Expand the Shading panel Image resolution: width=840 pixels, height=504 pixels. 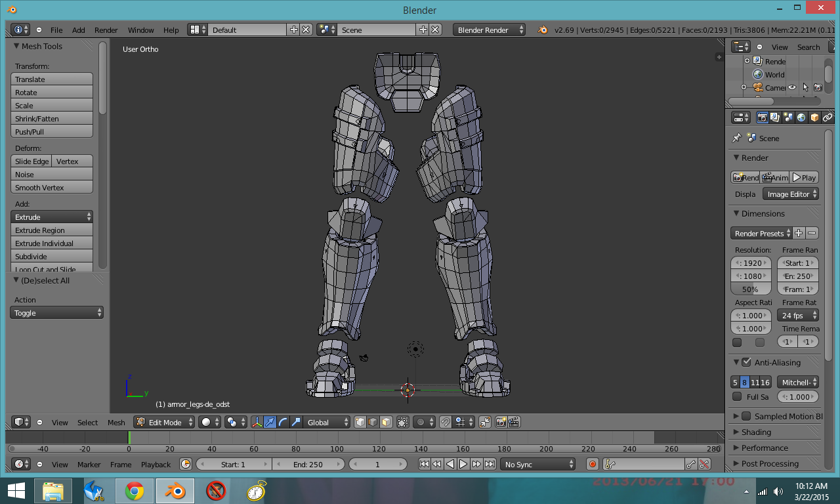(756, 432)
